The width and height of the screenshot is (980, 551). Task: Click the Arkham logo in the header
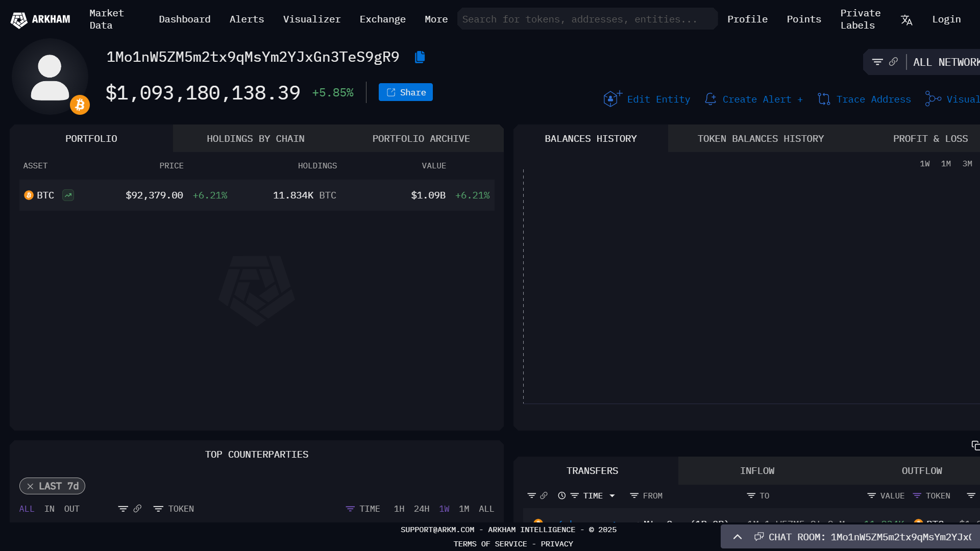coord(40,19)
